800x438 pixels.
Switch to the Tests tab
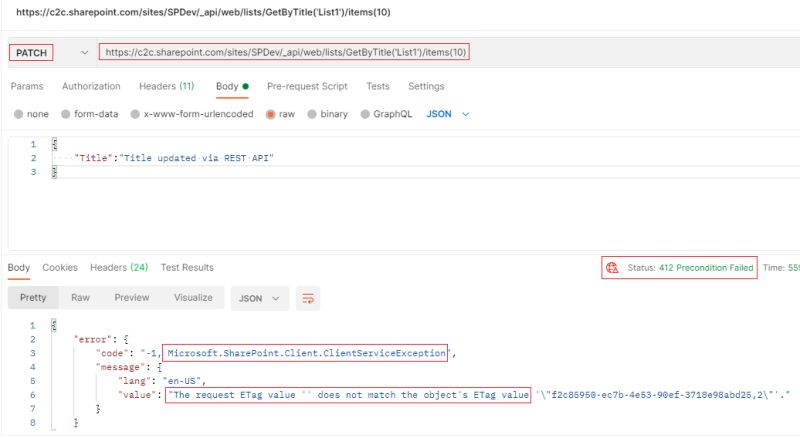378,86
